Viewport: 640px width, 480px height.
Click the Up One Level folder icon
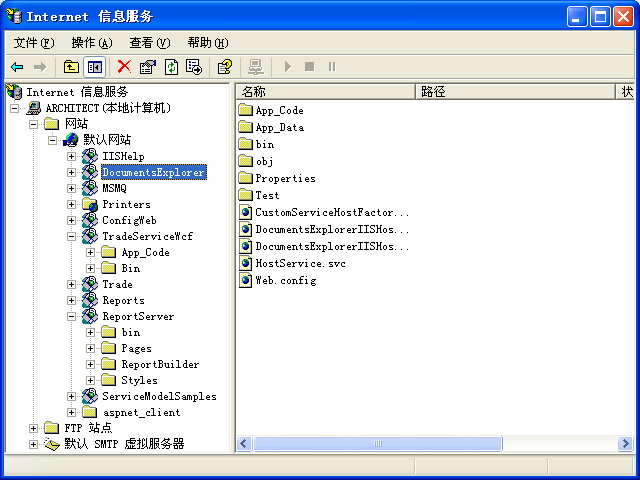pos(71,67)
